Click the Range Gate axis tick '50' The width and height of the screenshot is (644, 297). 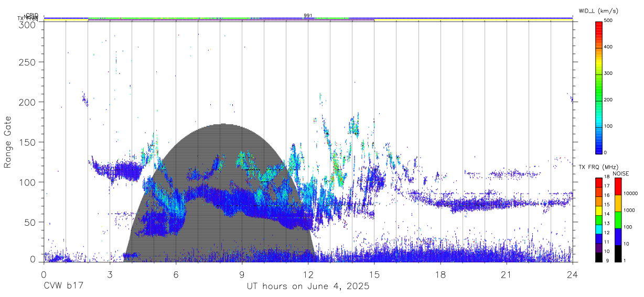coord(30,222)
